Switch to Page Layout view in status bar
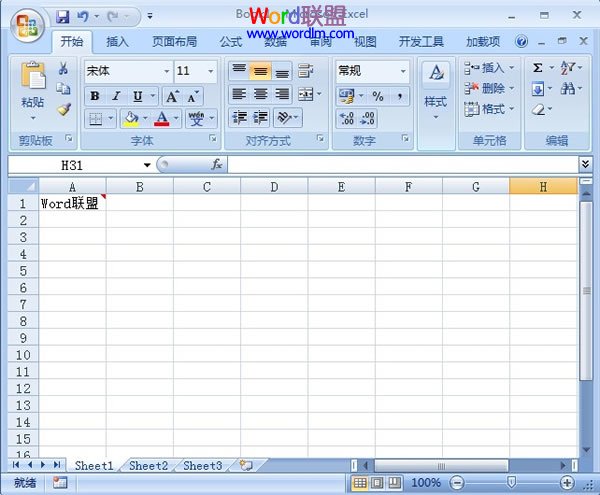 coord(377,483)
